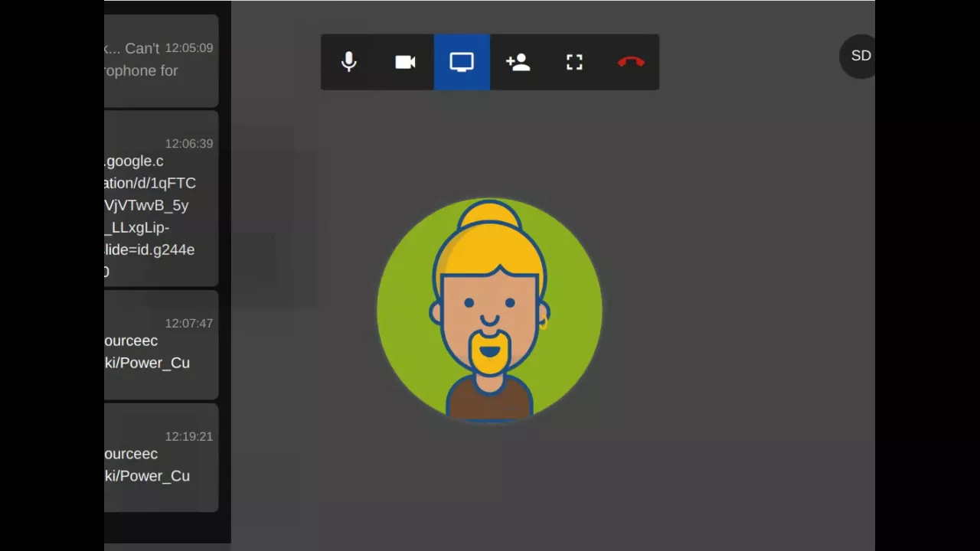Open the Google link message at 12:06:39
This screenshot has height=551, width=980.
coord(162,199)
